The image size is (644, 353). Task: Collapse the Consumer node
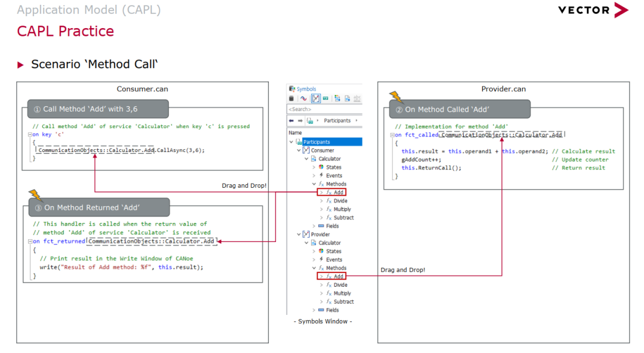coord(299,150)
